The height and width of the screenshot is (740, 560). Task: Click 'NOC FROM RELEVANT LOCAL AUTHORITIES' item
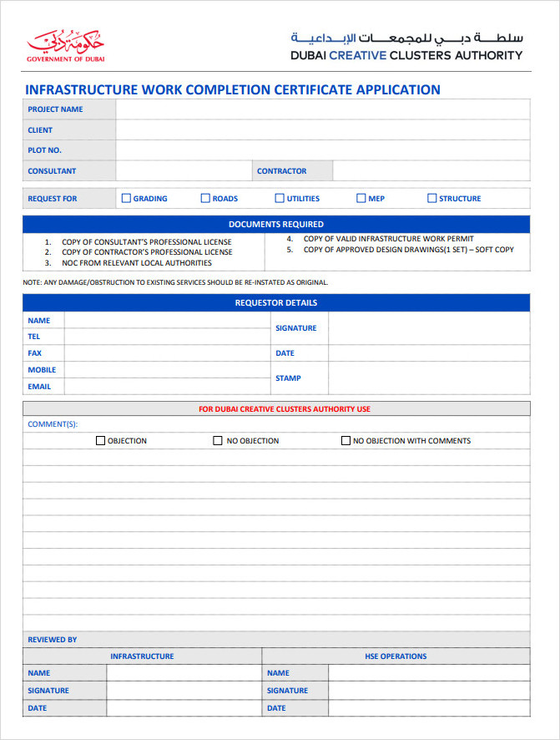click(x=137, y=263)
